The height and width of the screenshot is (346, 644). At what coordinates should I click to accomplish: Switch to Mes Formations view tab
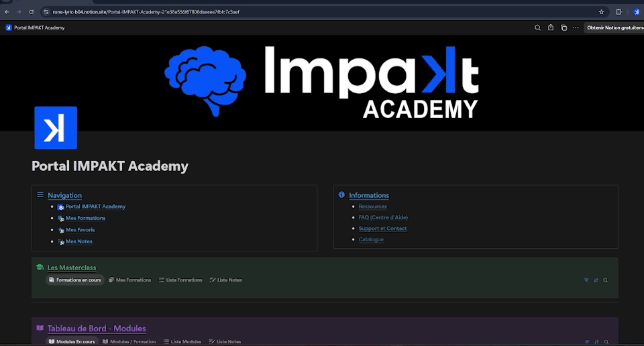(130, 280)
